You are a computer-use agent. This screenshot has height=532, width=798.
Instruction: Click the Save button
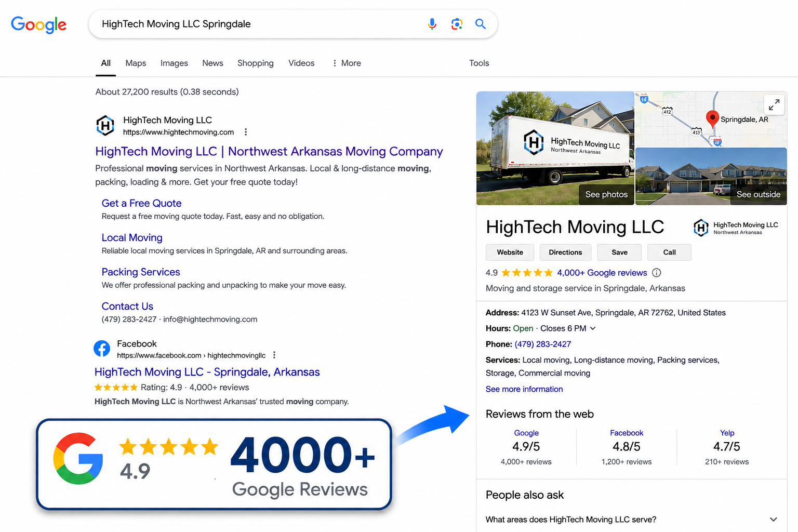coord(619,252)
